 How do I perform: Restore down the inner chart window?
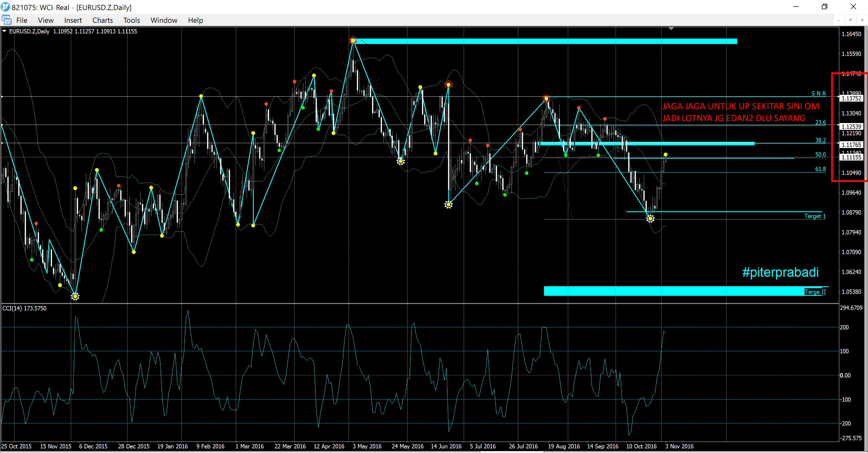click(850, 20)
